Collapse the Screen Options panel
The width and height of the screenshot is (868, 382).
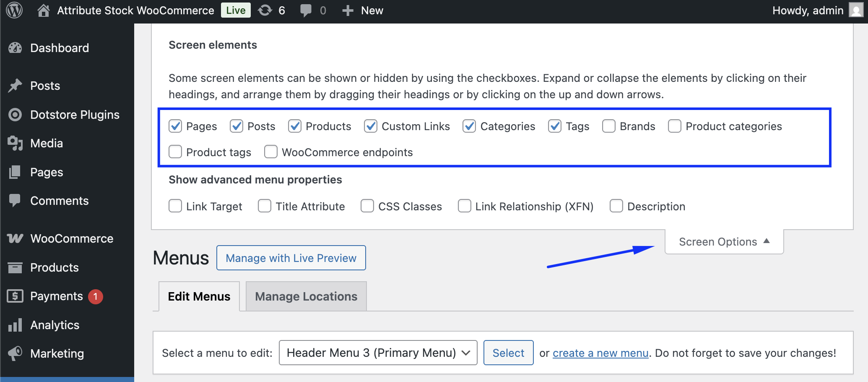(724, 242)
